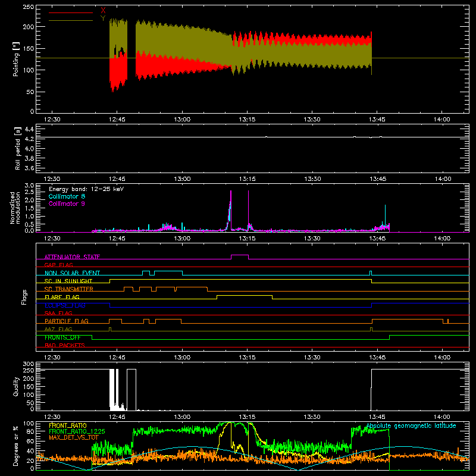Click the green FRONT_RATIO_1225 legend entry
This screenshot has width=476, height=476.
coord(77,431)
